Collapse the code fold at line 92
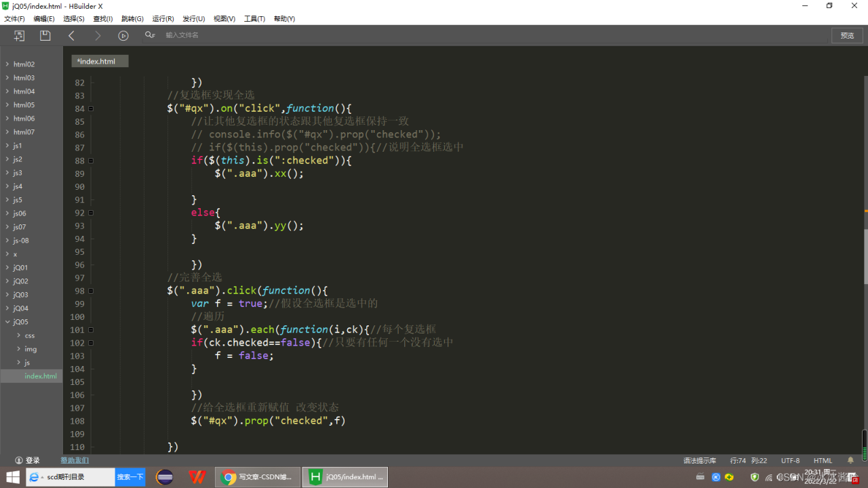The height and width of the screenshot is (488, 868). 91,213
